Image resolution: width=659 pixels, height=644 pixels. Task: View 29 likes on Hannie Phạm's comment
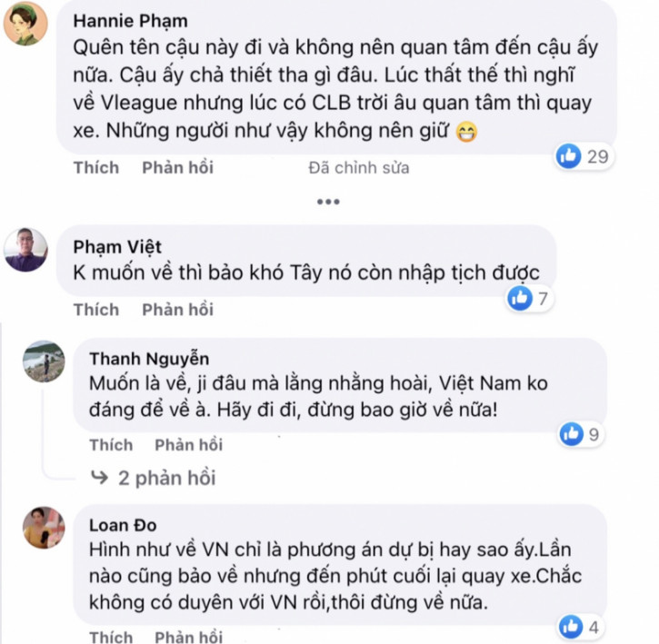[x=583, y=156]
